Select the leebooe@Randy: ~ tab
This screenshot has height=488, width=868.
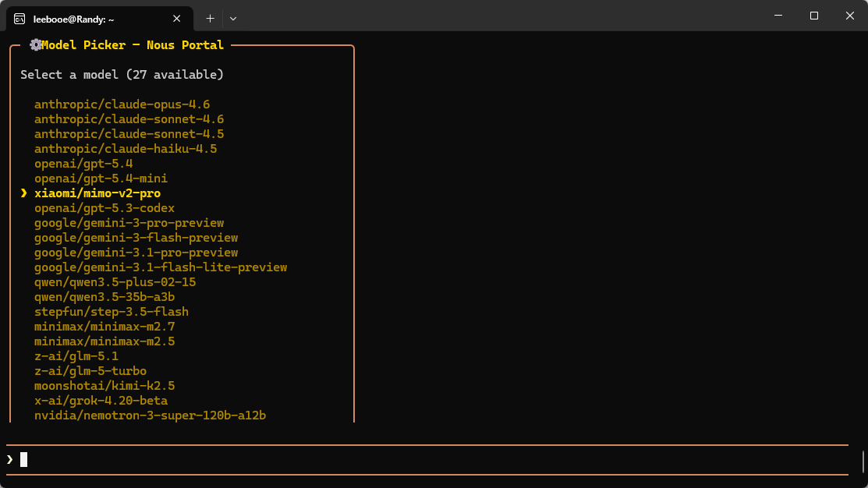point(100,19)
